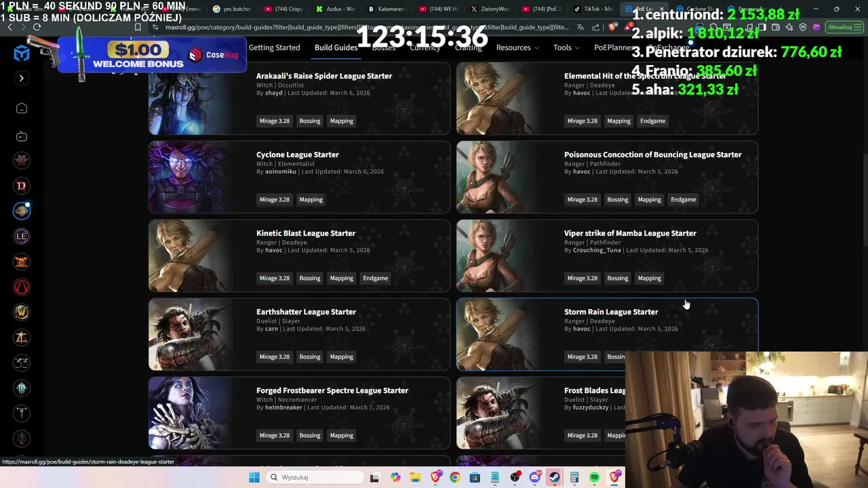Click Bossing tag on Forged Frostbearer card
This screenshot has width=868, height=488.
tap(309, 435)
